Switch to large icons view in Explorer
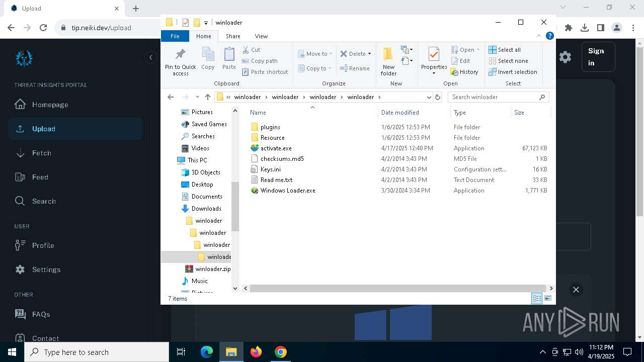 pos(548,298)
